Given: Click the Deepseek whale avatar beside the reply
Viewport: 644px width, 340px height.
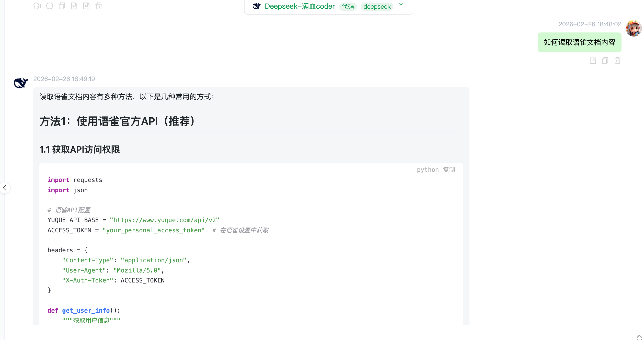Looking at the screenshot, I should point(21,83).
